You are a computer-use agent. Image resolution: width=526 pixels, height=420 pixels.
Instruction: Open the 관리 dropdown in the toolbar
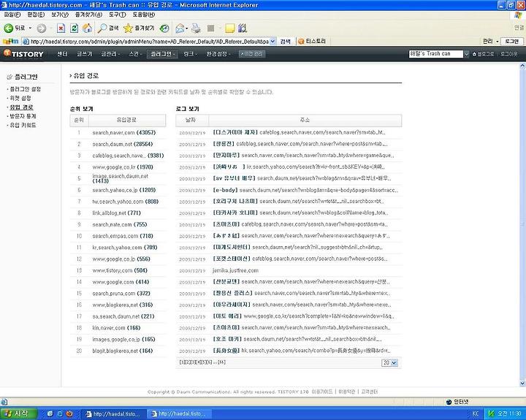coord(490,41)
